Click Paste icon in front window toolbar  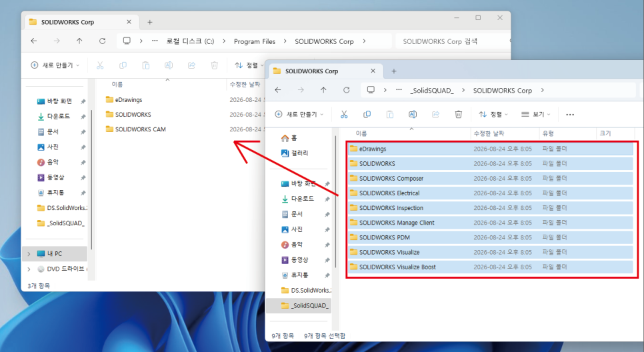click(x=390, y=115)
